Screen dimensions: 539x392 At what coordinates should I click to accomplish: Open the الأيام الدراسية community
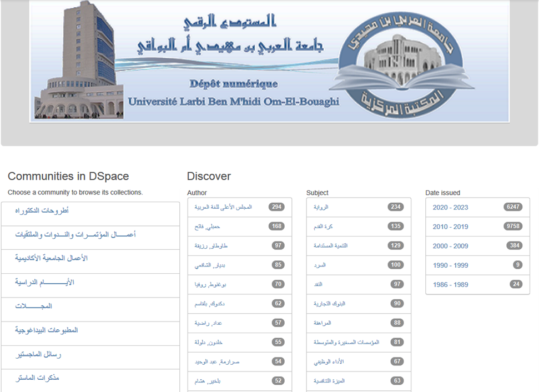click(44, 282)
